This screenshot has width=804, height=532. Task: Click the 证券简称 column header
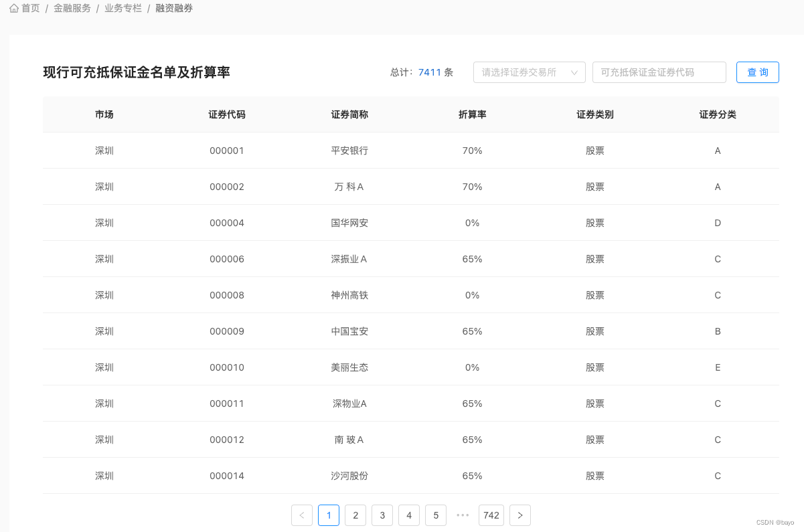[349, 114]
